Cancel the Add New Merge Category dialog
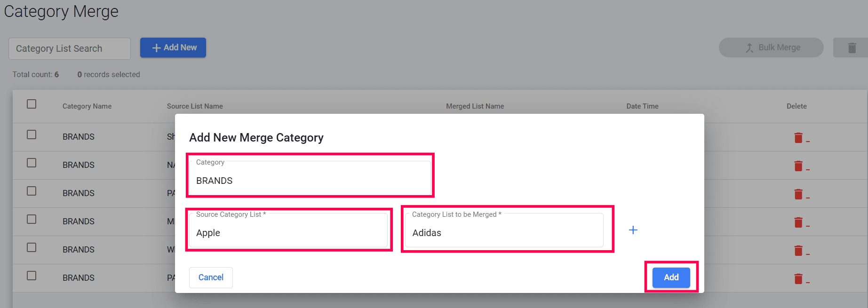Screen dimensions: 868x308 211,277
